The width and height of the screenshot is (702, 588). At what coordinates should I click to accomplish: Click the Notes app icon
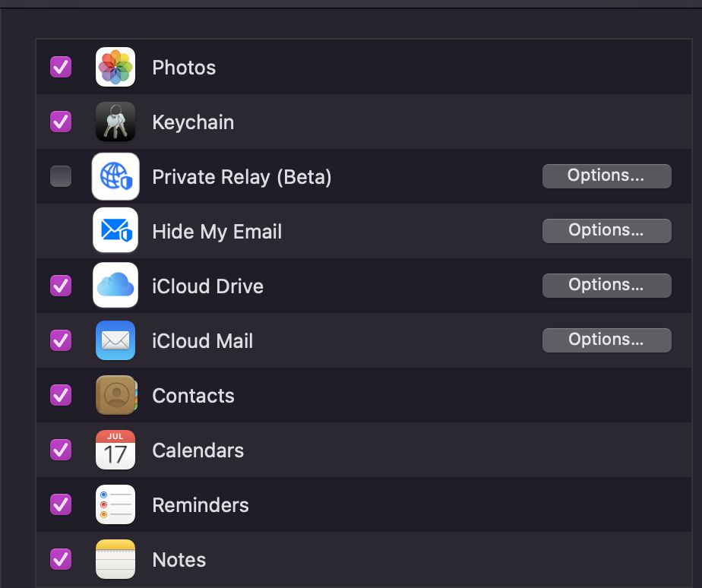tap(115, 559)
